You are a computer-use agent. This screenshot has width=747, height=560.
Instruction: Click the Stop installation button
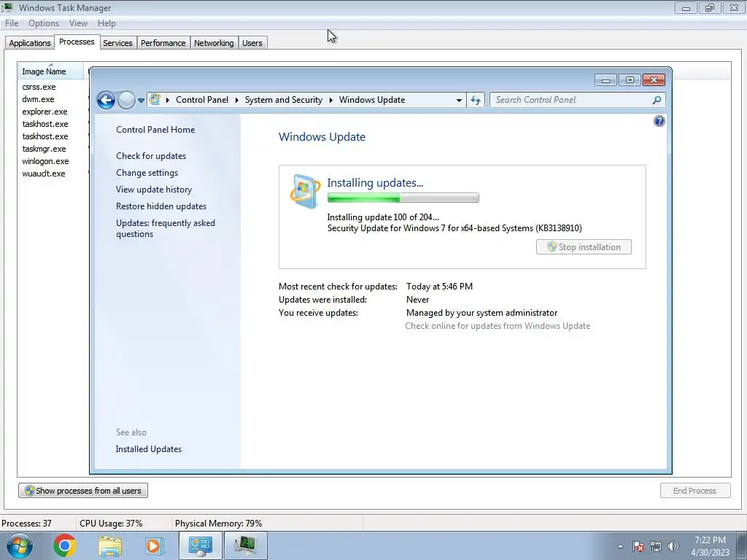click(584, 246)
